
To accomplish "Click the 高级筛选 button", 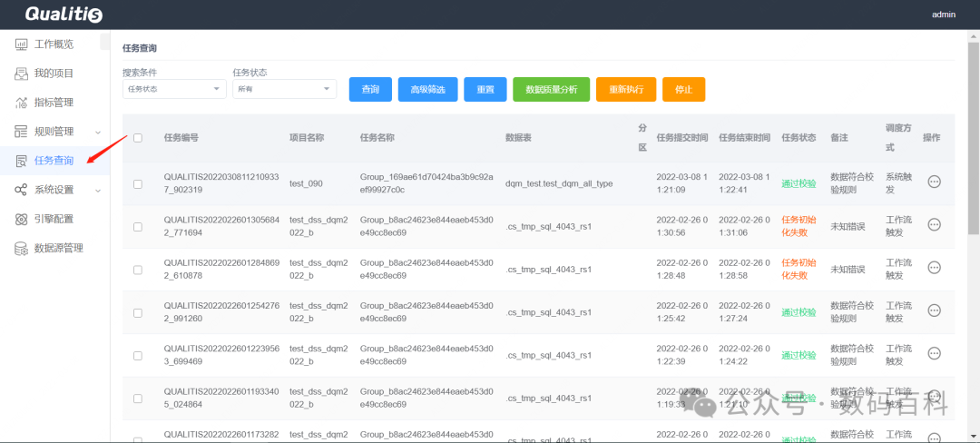I will pos(428,89).
